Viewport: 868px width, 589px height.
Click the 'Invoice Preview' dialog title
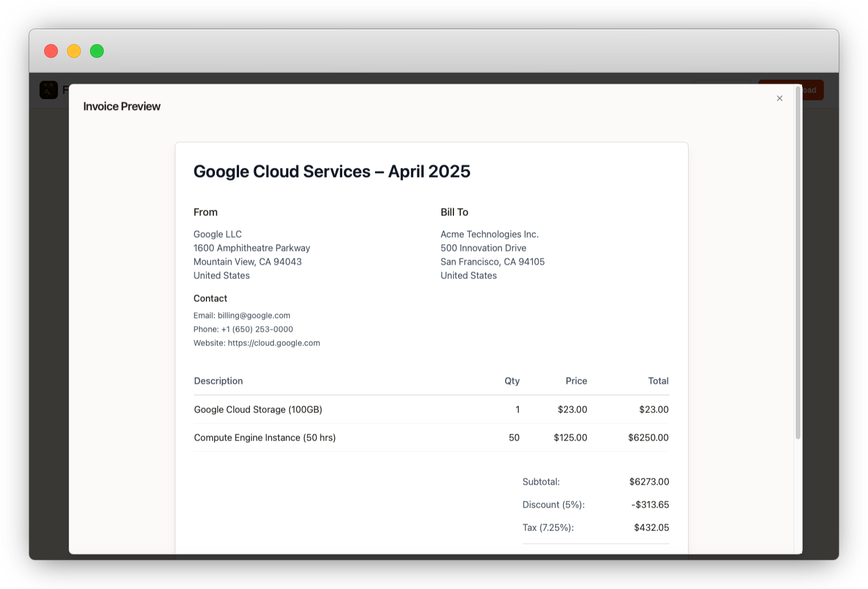(x=122, y=107)
